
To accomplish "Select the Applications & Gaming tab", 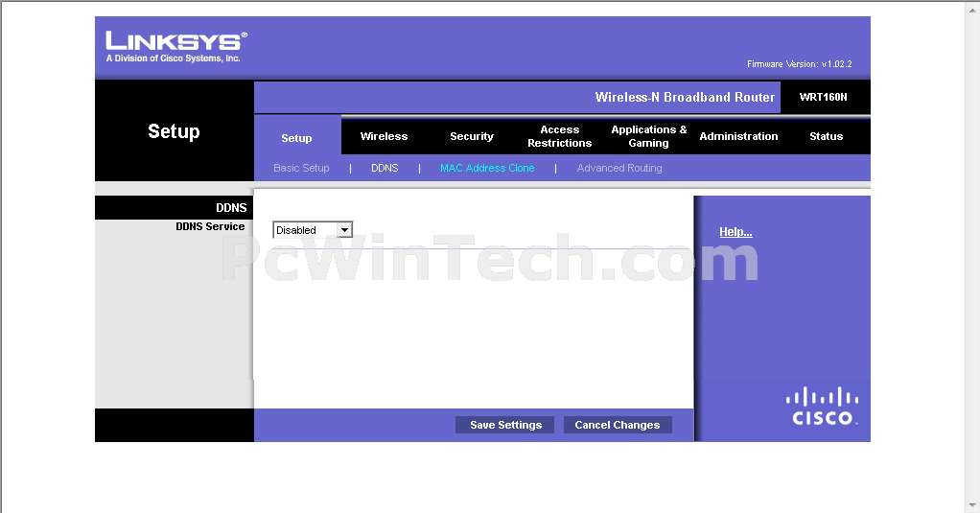I will pos(648,136).
